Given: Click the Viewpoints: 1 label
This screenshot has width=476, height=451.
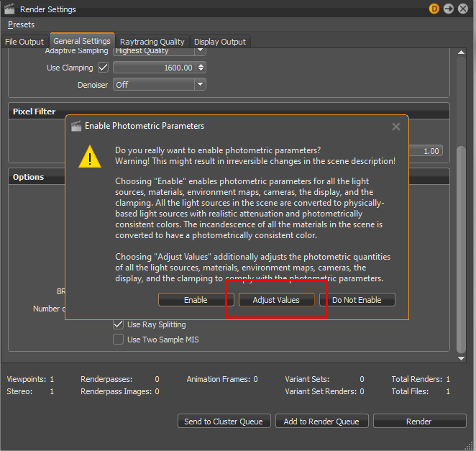Looking at the screenshot, I should 30,379.
